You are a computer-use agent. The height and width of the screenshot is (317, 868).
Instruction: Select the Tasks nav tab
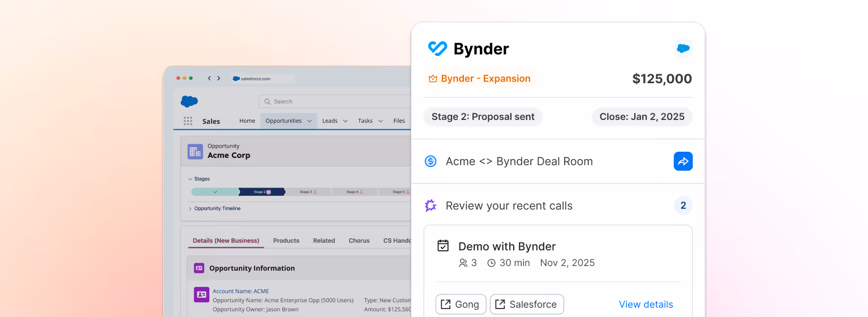(366, 121)
